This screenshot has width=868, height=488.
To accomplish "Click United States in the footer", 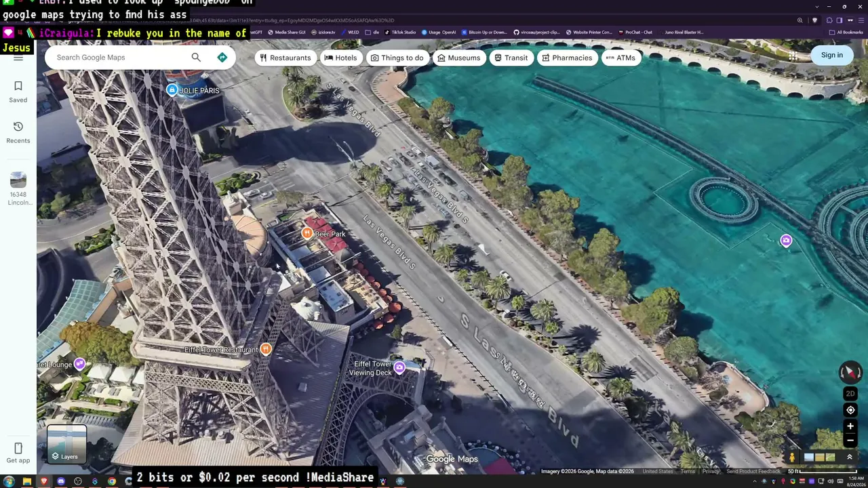I will click(658, 472).
